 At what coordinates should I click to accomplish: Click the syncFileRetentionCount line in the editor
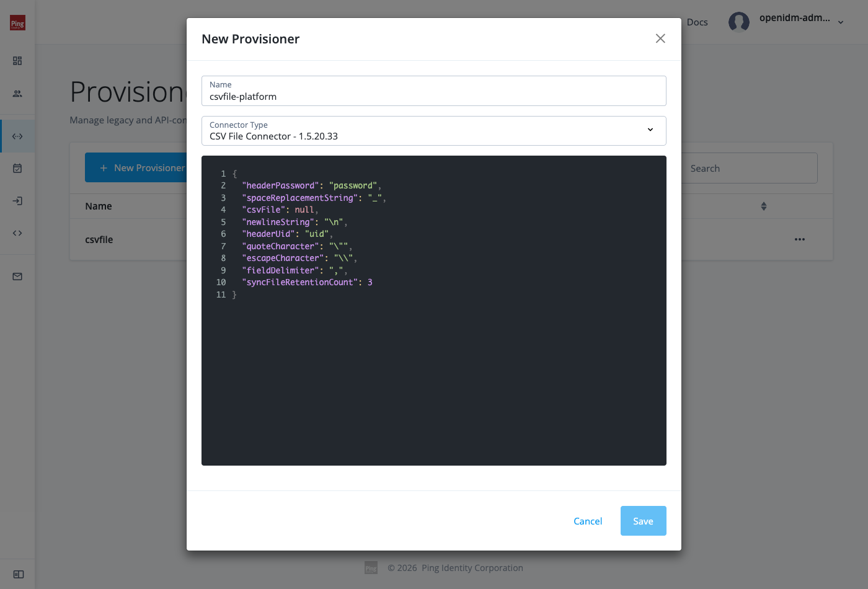tap(307, 282)
